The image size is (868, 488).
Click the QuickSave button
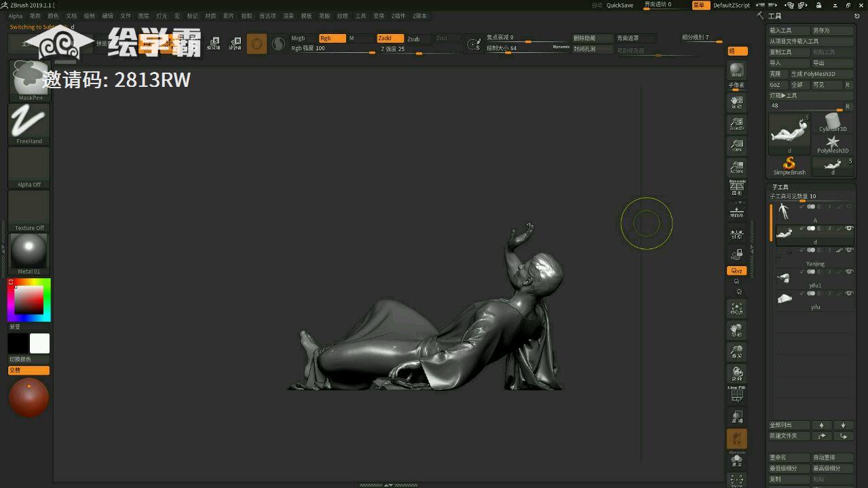click(x=620, y=5)
